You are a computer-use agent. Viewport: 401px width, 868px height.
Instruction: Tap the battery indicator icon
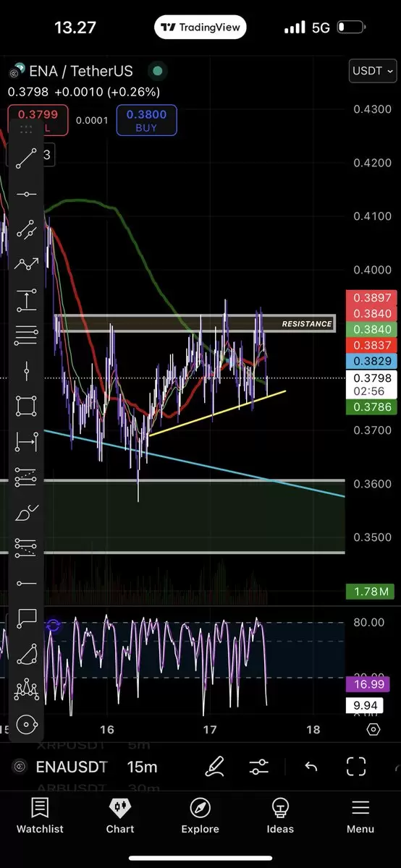coord(352,27)
